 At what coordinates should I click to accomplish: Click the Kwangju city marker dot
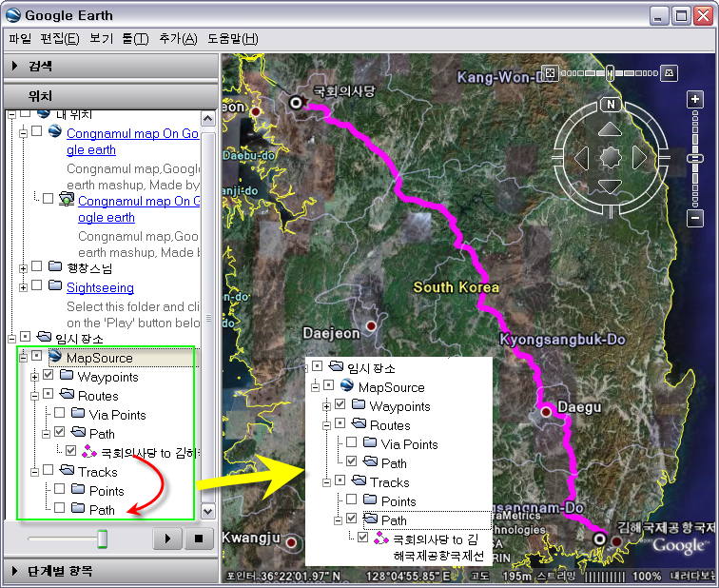coord(291,542)
